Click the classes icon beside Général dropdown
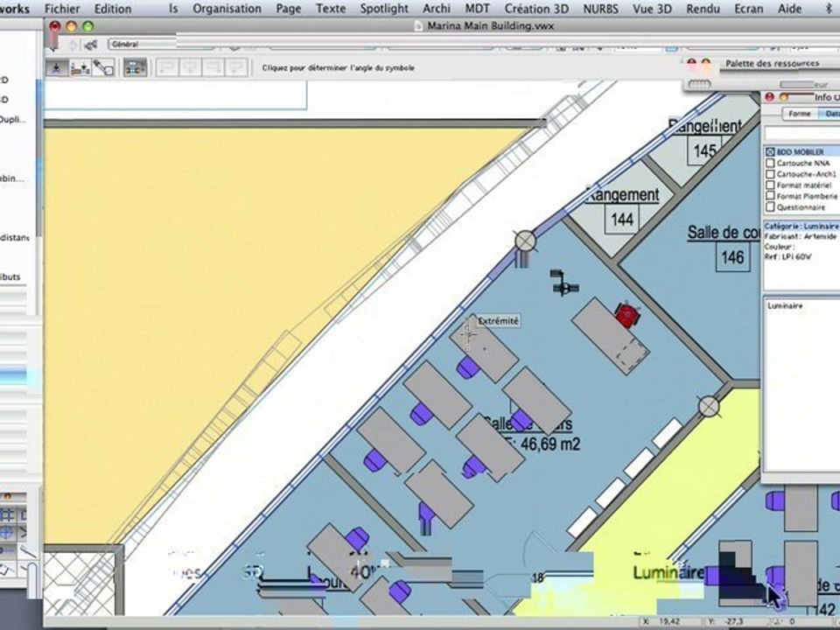 coord(90,45)
